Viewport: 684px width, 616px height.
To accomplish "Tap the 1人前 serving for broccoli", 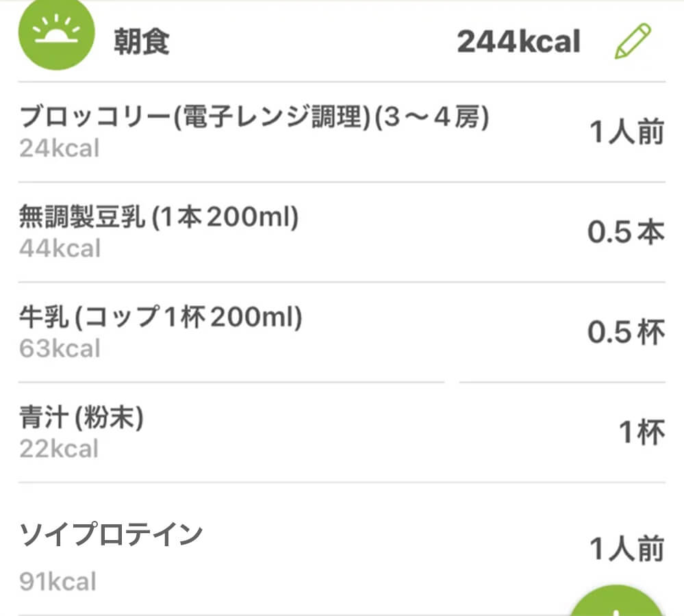I will [626, 132].
